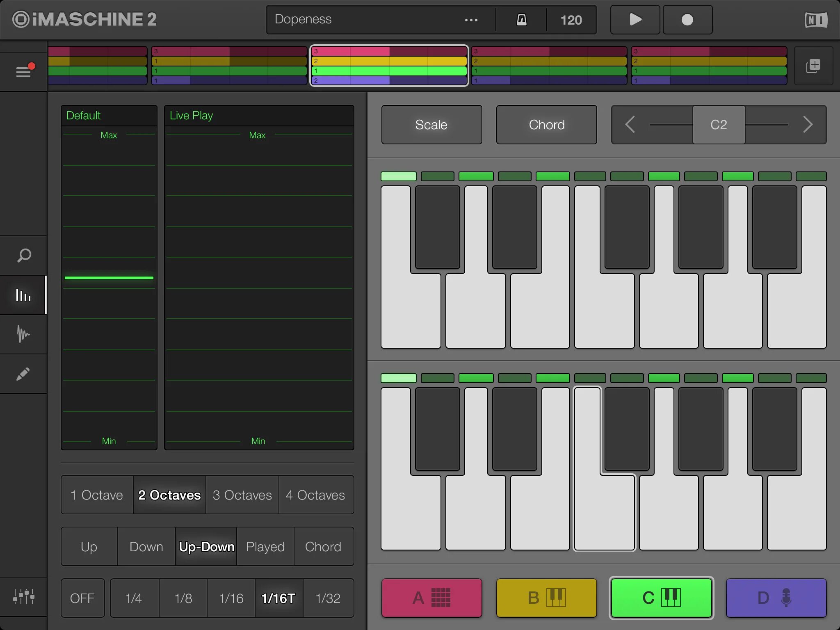
Task: Shift keyboard octave right with arrow
Action: [x=808, y=124]
